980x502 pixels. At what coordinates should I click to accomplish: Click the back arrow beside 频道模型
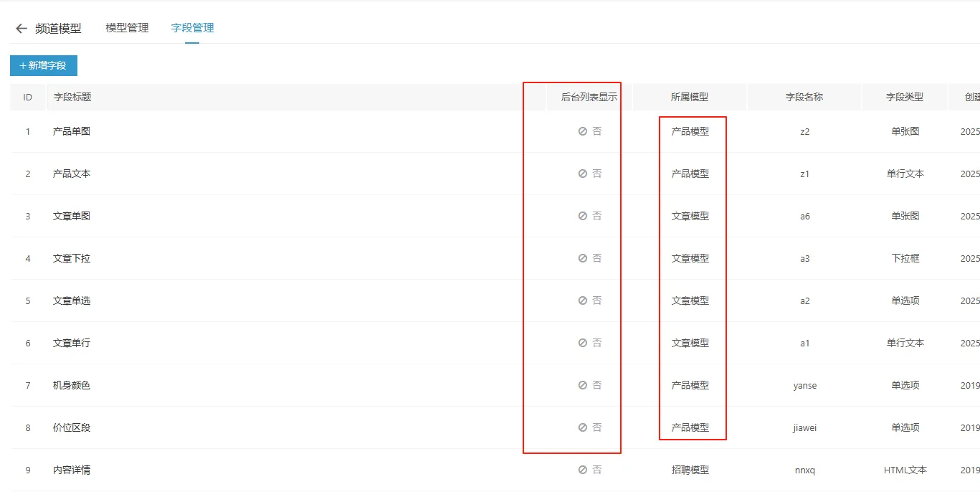click(22, 29)
